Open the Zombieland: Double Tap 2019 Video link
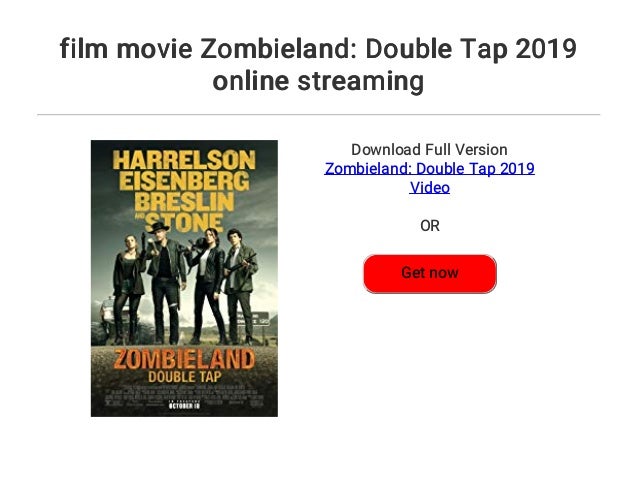 430,178
